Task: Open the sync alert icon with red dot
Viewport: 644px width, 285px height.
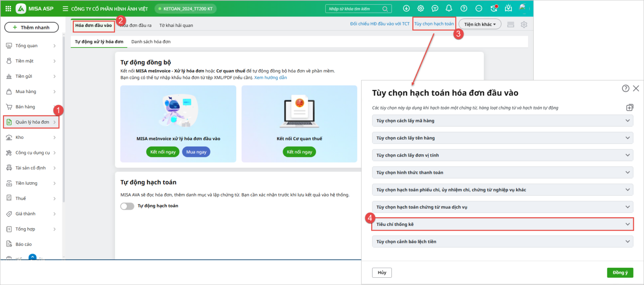Action: coord(494,8)
